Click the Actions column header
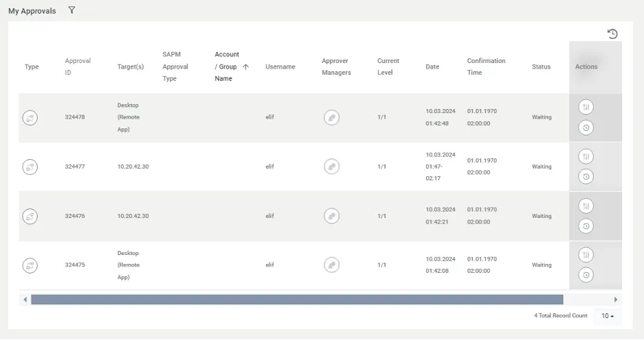 [x=586, y=66]
